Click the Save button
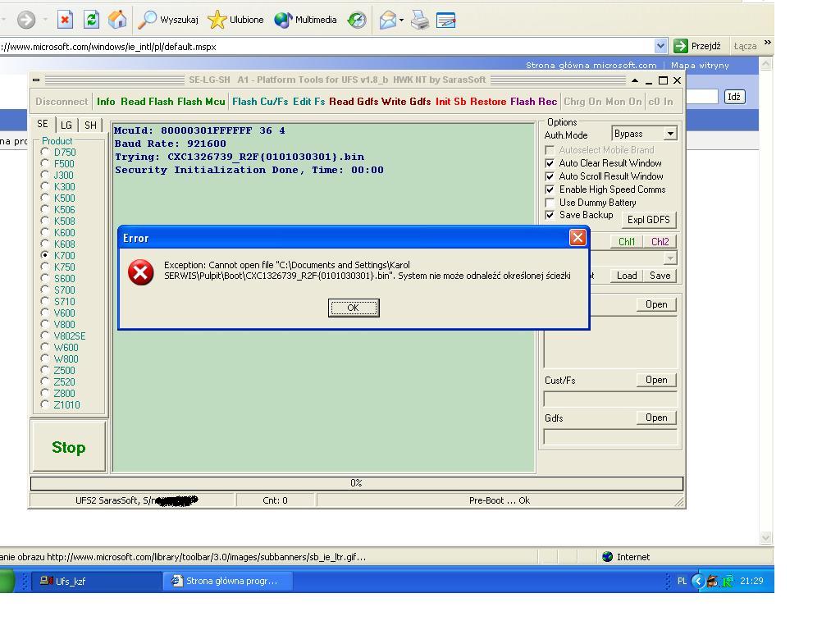 point(660,276)
